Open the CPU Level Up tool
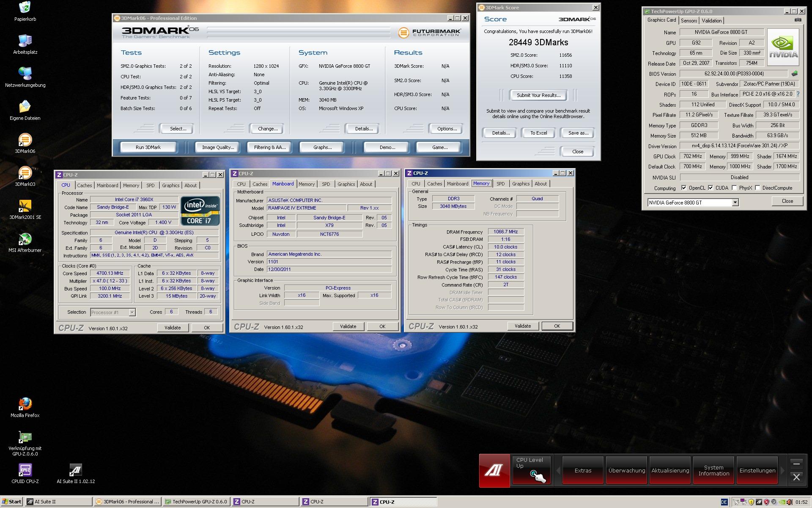 (531, 470)
